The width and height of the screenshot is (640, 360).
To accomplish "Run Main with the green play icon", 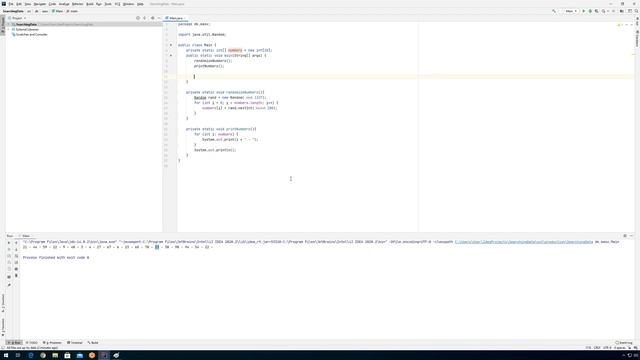I will pos(583,11).
